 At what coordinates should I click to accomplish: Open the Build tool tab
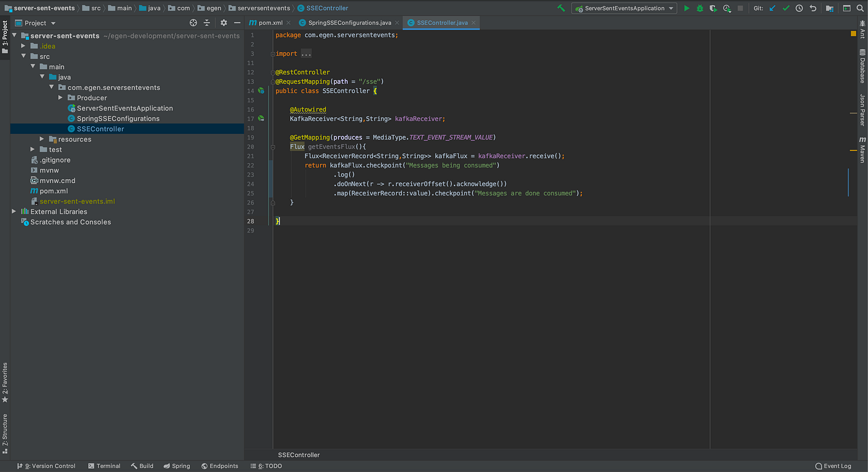point(142,466)
